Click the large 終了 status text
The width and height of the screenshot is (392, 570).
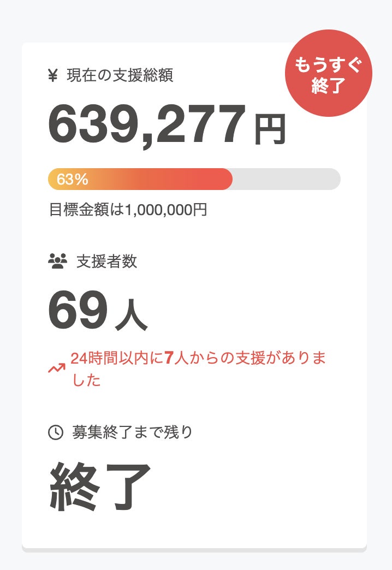coord(100,486)
